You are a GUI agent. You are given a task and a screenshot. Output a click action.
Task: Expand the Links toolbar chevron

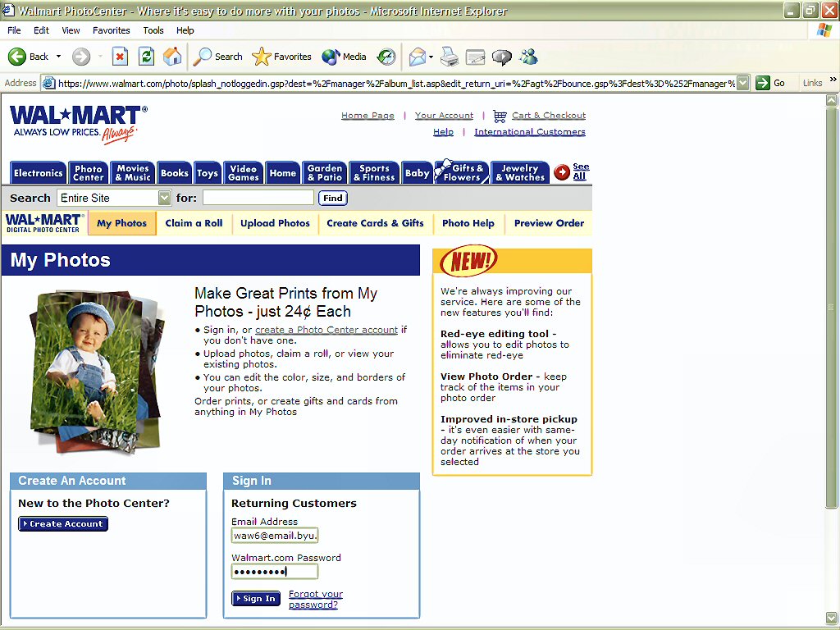(833, 80)
